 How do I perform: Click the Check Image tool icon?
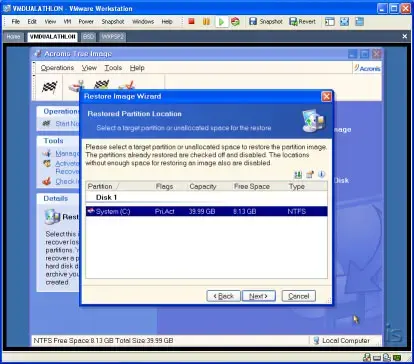[47, 181]
